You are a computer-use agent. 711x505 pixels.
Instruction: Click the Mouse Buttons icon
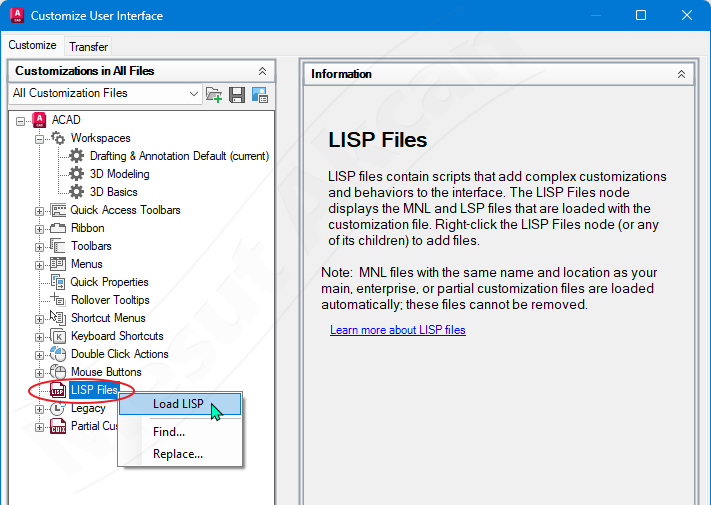click(58, 372)
